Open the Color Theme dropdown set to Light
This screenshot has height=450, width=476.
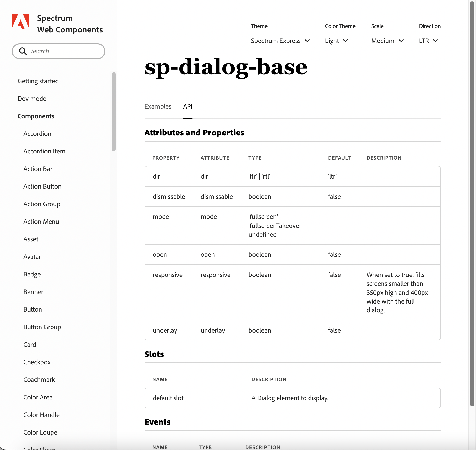pos(336,41)
